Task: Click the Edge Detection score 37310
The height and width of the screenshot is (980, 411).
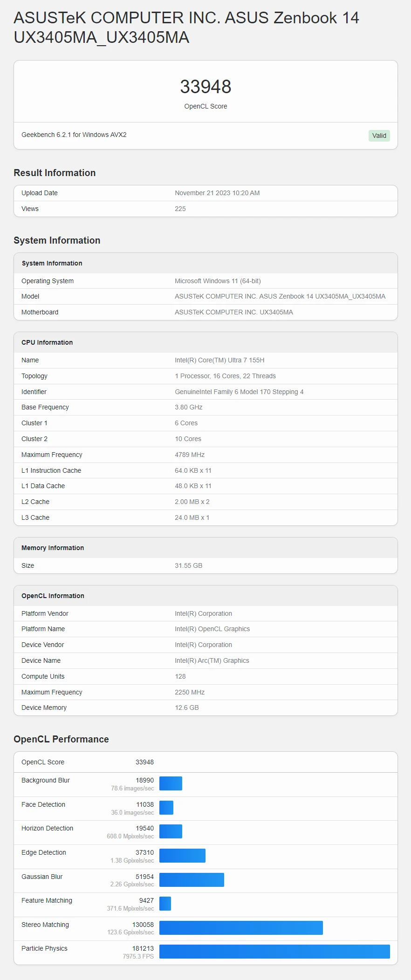Action: (x=144, y=852)
